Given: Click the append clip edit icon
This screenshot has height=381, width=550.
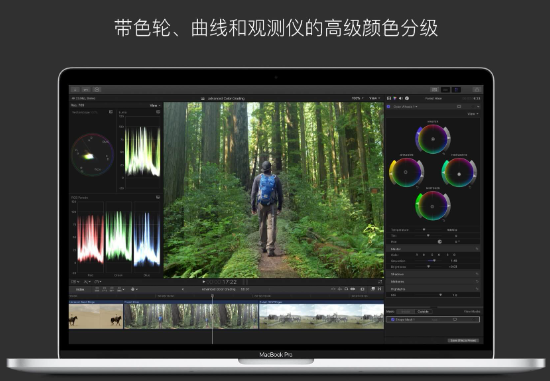Looking at the screenshot, I should click(112, 289).
